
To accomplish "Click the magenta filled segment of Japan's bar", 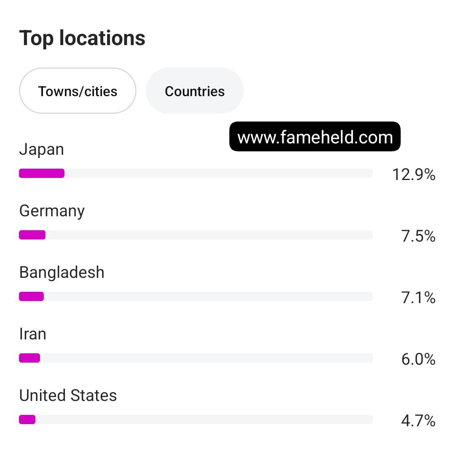I will pos(42,173).
